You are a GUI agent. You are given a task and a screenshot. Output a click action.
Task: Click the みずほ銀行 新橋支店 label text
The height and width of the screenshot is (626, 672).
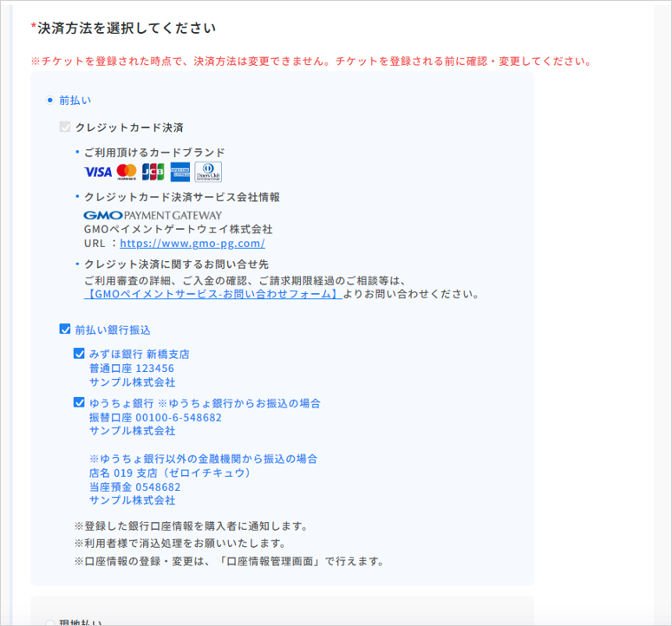(139, 354)
